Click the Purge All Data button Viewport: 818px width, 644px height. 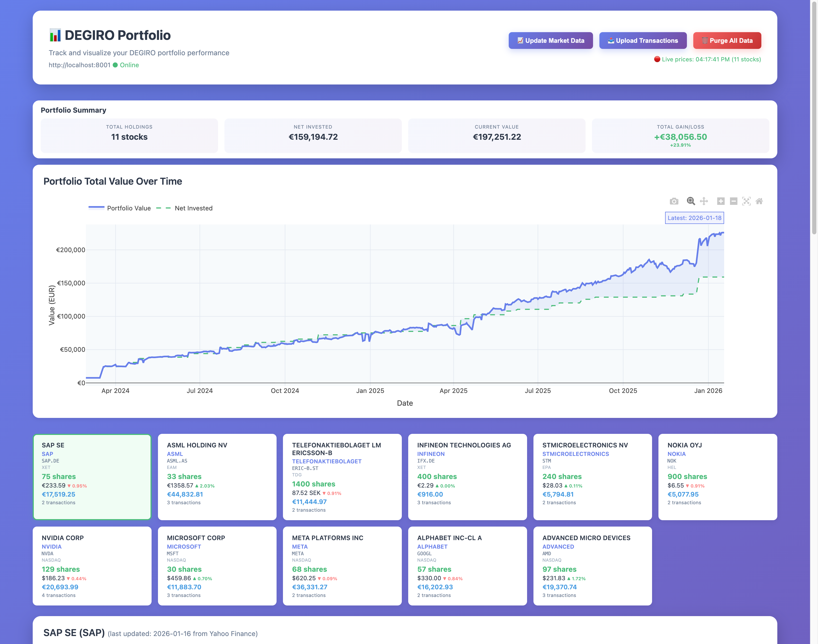click(727, 40)
